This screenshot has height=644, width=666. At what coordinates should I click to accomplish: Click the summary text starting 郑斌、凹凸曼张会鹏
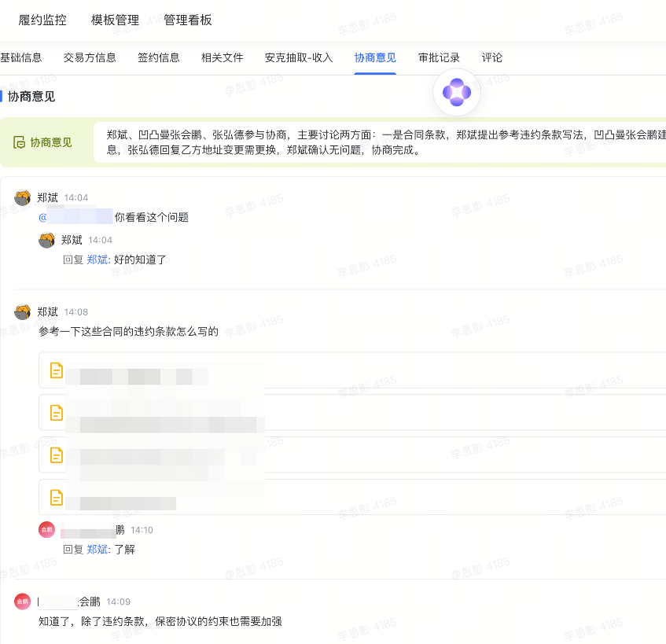click(385, 142)
